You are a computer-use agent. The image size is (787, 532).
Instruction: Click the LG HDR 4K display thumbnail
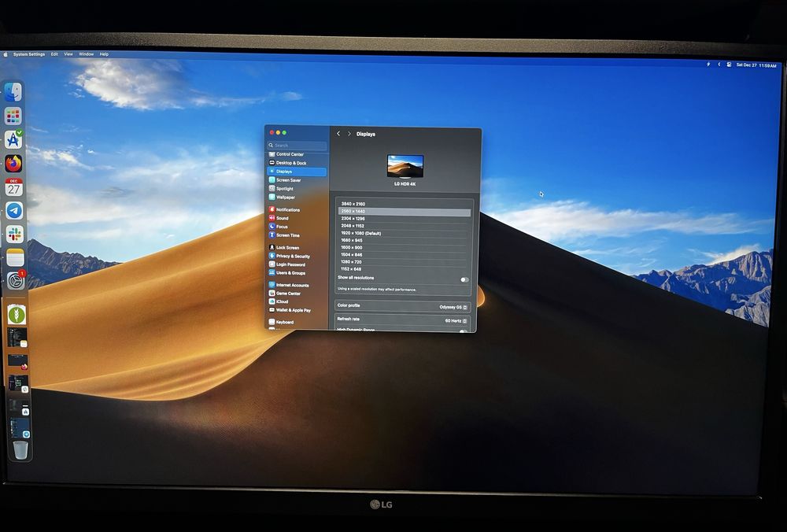[405, 167]
